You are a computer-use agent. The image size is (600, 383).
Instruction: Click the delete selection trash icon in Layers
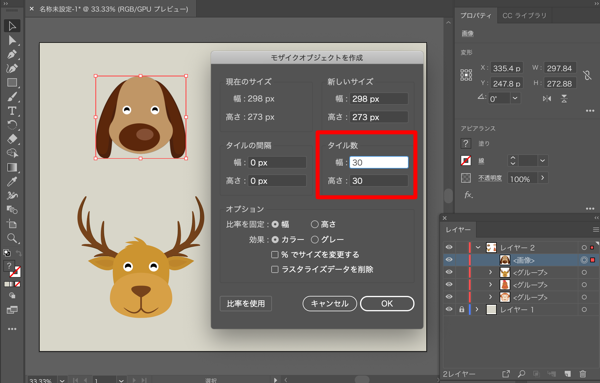tap(582, 374)
